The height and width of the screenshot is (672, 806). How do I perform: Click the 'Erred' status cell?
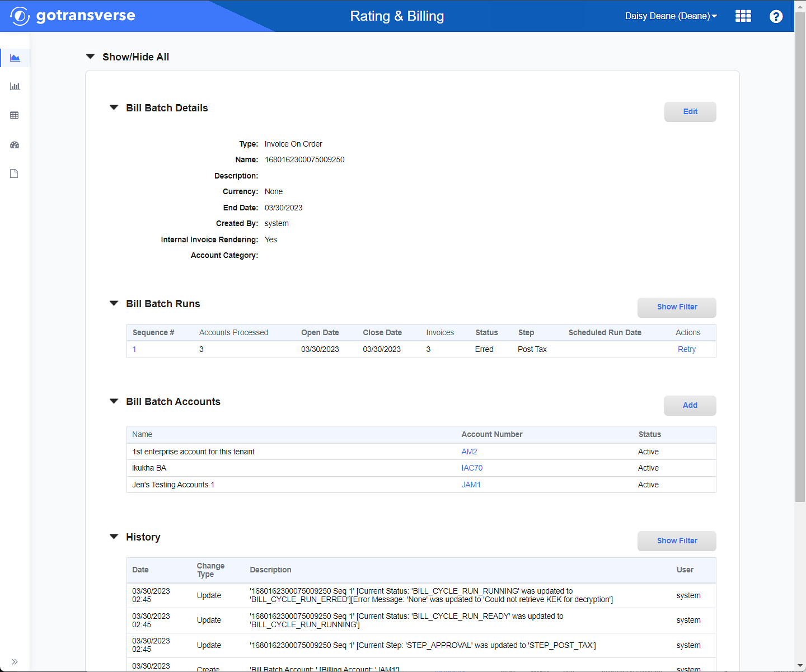pos(484,349)
